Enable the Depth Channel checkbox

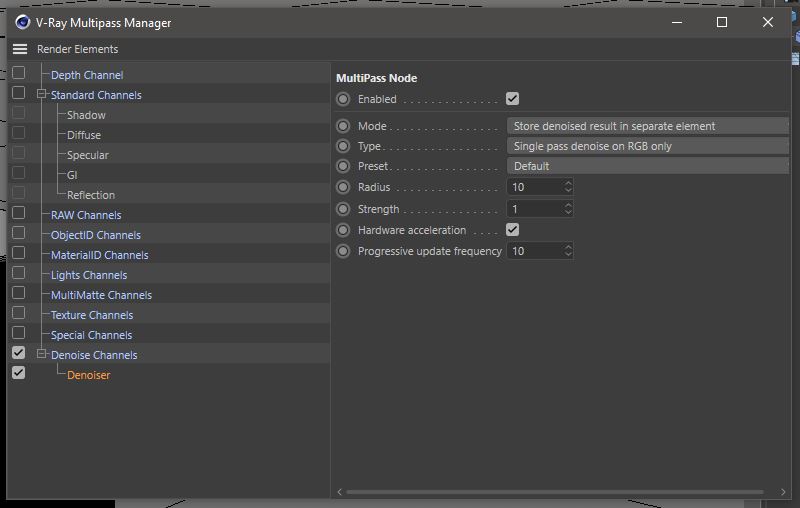18,73
